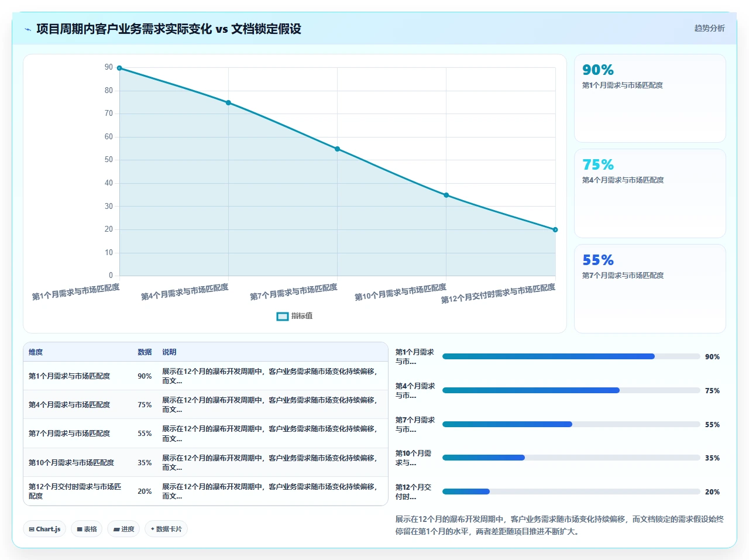Click the 35% value in table
Image resolution: width=749 pixels, height=560 pixels.
145,463
